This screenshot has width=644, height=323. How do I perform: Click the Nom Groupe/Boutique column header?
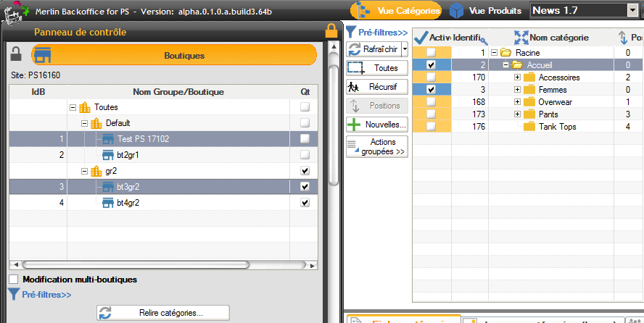178,92
